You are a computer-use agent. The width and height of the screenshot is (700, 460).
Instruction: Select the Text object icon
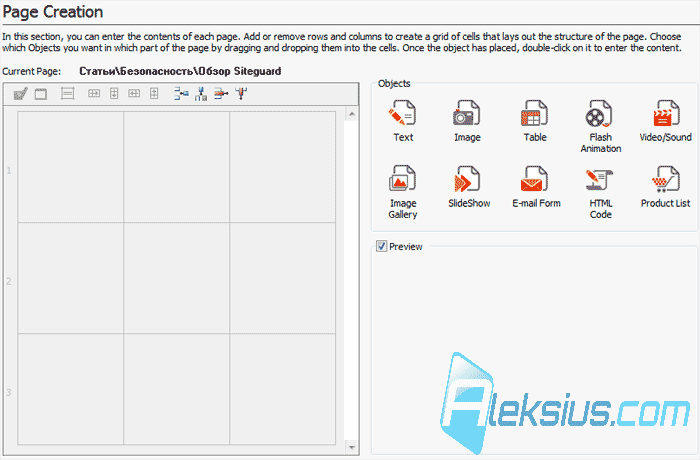[x=403, y=113]
